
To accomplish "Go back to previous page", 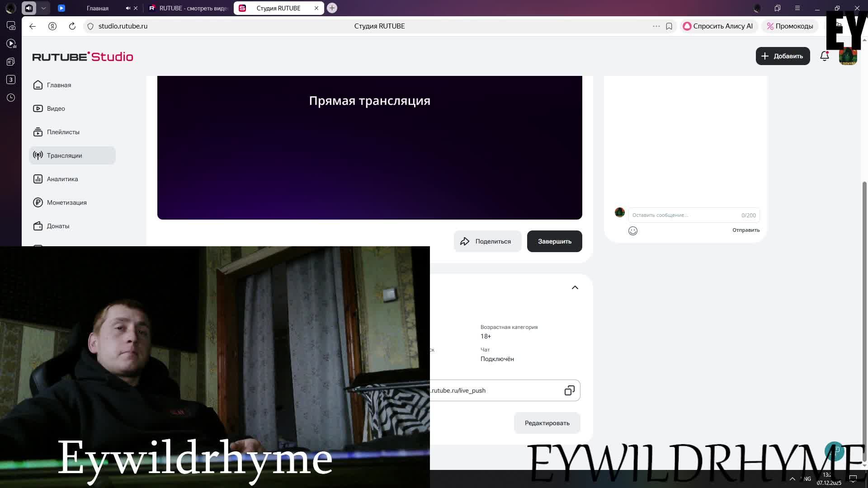I will click(33, 26).
